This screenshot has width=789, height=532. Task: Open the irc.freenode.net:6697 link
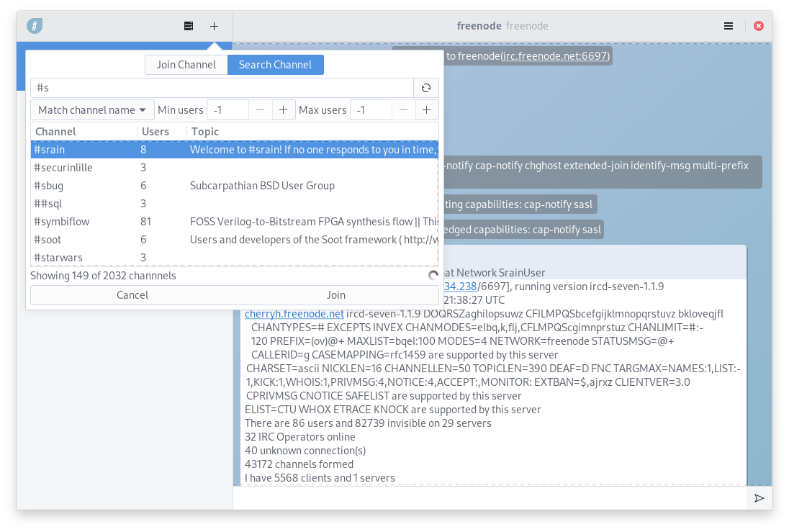555,56
